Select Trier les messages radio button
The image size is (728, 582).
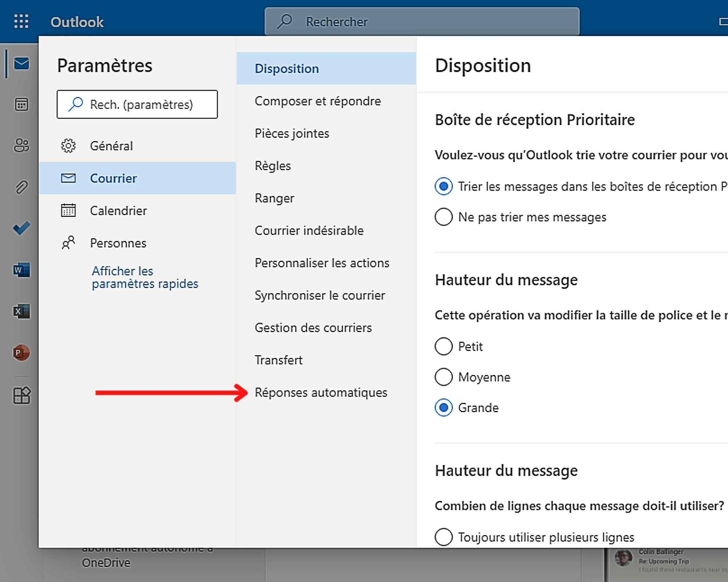(x=444, y=186)
